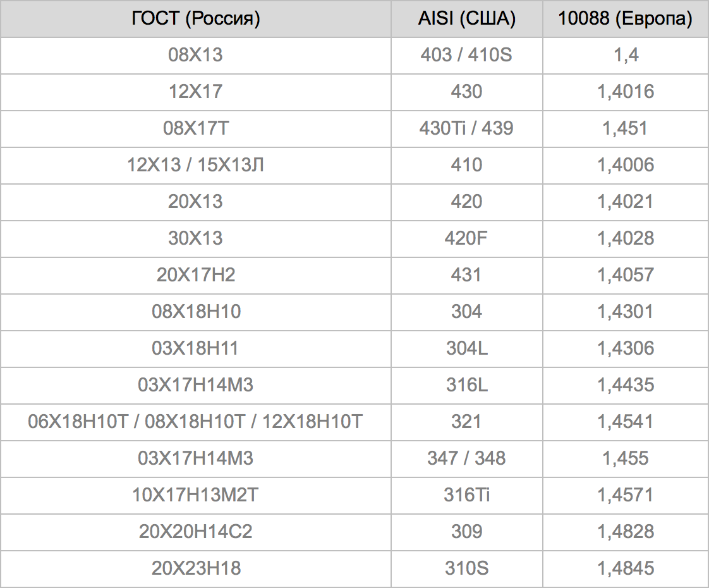Select the 08Х18Н10 cell
Viewport: 709px width, 588px height.
pyautogui.click(x=196, y=312)
